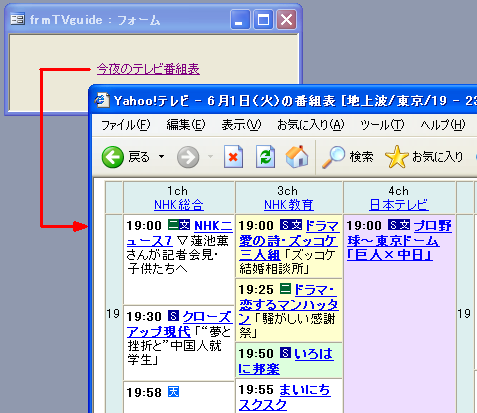This screenshot has width=477, height=413.
Task: Minimize the frmTVguide form window
Action: tap(240, 19)
